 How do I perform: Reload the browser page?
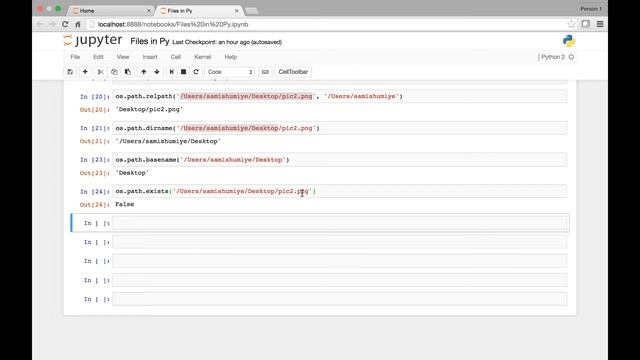tap(65, 24)
